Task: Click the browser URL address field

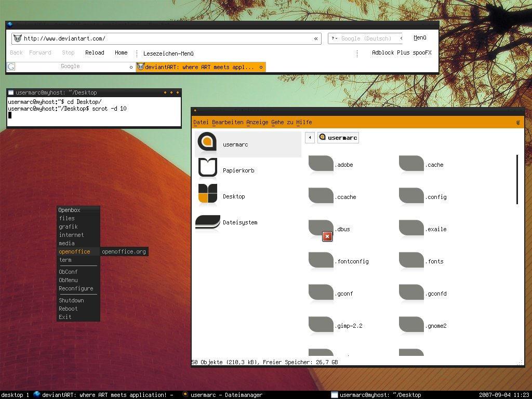Action: [x=166, y=38]
